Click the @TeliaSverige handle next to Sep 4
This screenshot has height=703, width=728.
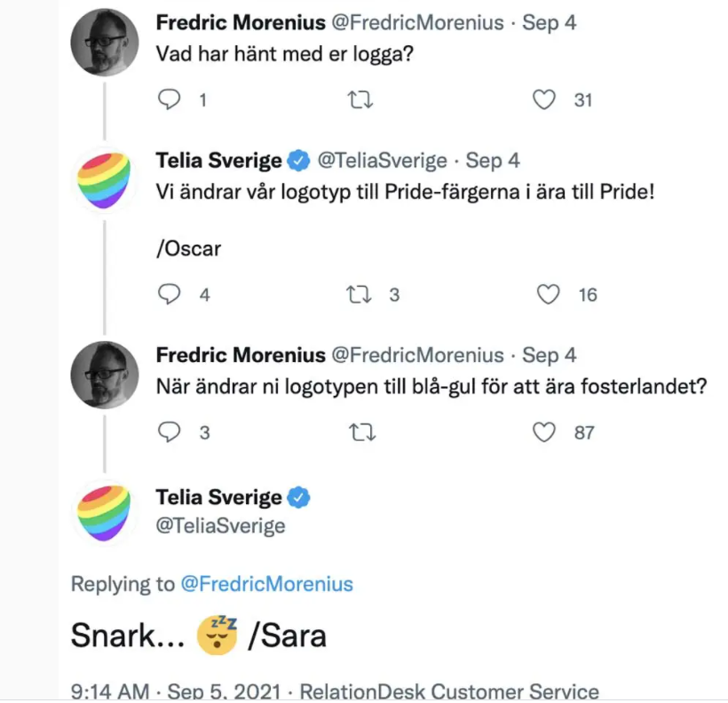(x=382, y=161)
